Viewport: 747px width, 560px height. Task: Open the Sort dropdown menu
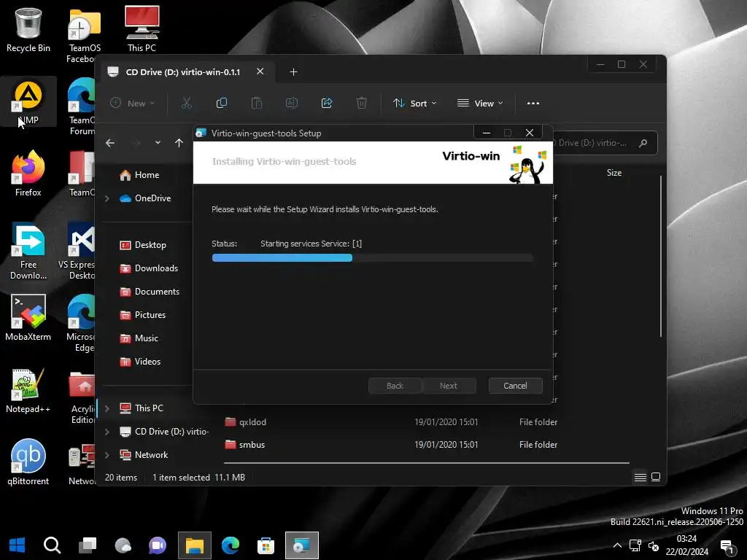[414, 104]
